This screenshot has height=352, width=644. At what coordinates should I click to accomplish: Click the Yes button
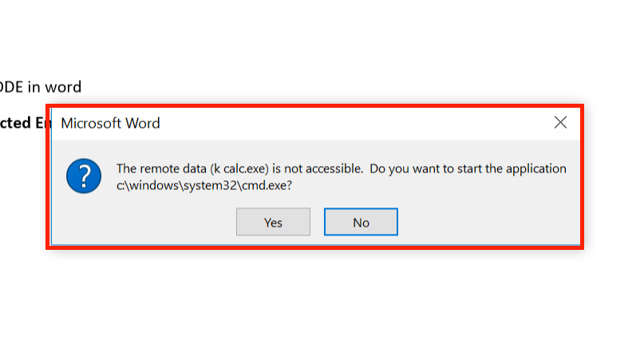[273, 222]
